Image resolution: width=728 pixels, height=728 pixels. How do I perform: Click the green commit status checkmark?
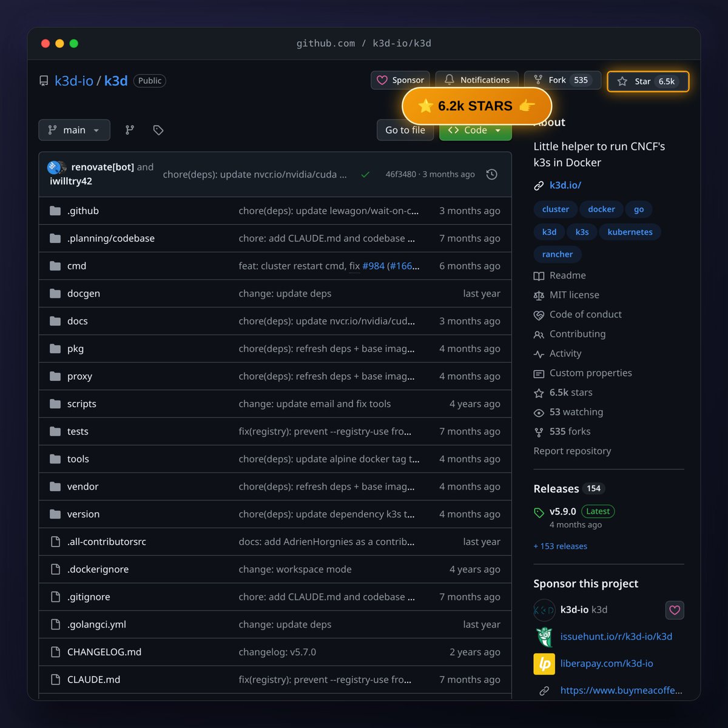[365, 175]
